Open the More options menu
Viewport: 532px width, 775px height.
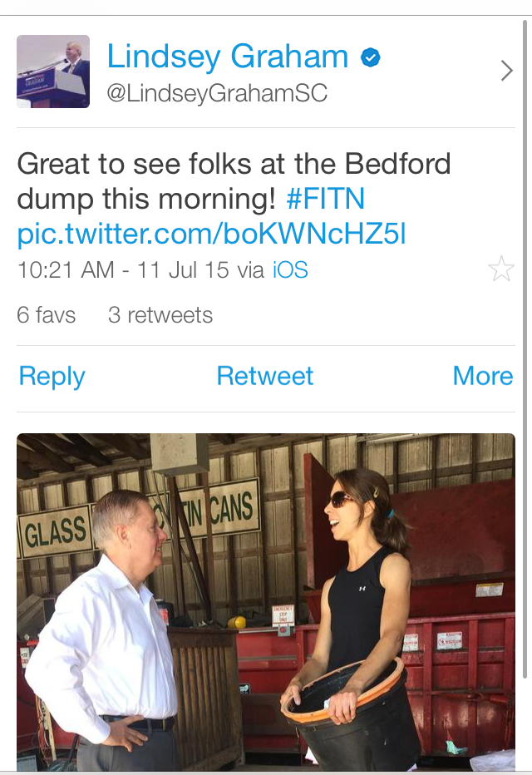click(482, 376)
